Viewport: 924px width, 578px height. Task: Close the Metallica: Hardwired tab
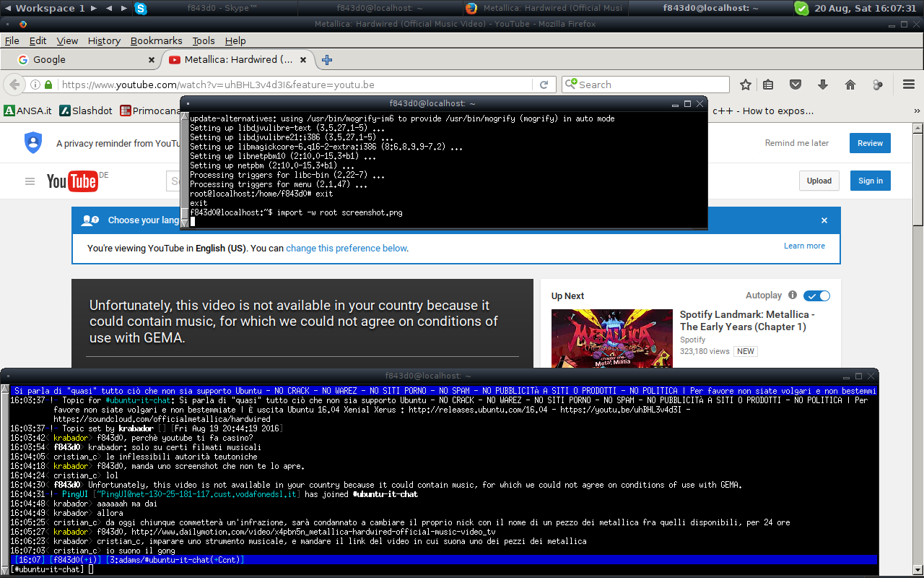coord(304,60)
